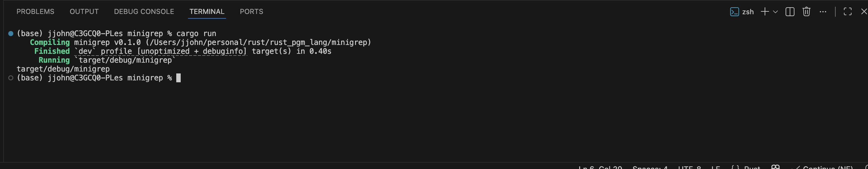Select the active TERMINAL tab
Screen dimensions: 868x169
[x=207, y=12]
